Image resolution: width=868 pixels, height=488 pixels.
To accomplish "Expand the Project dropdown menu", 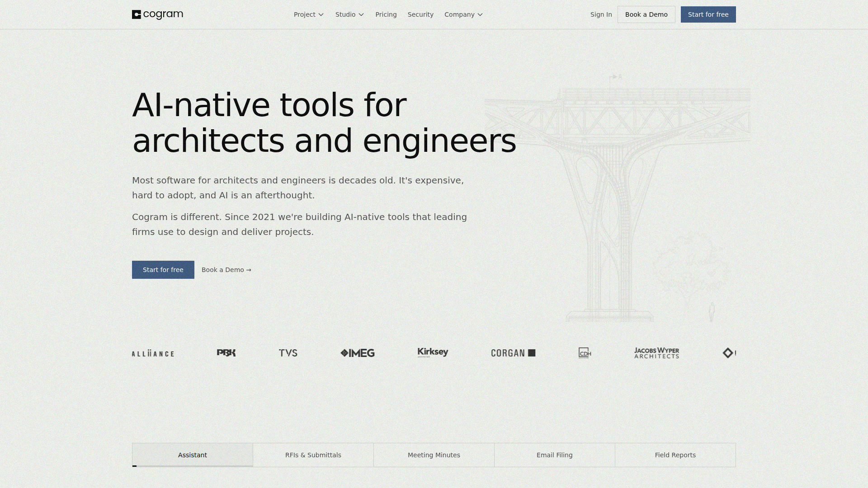I will [309, 14].
